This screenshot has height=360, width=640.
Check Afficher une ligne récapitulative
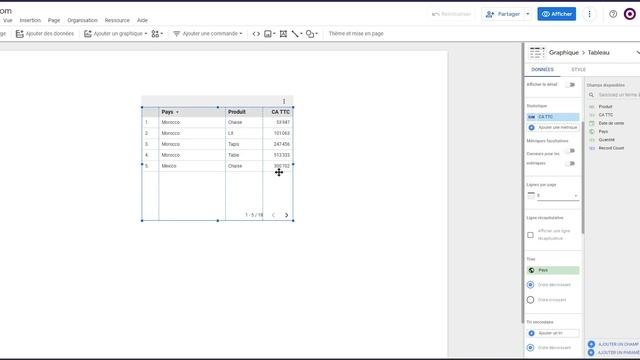point(530,235)
